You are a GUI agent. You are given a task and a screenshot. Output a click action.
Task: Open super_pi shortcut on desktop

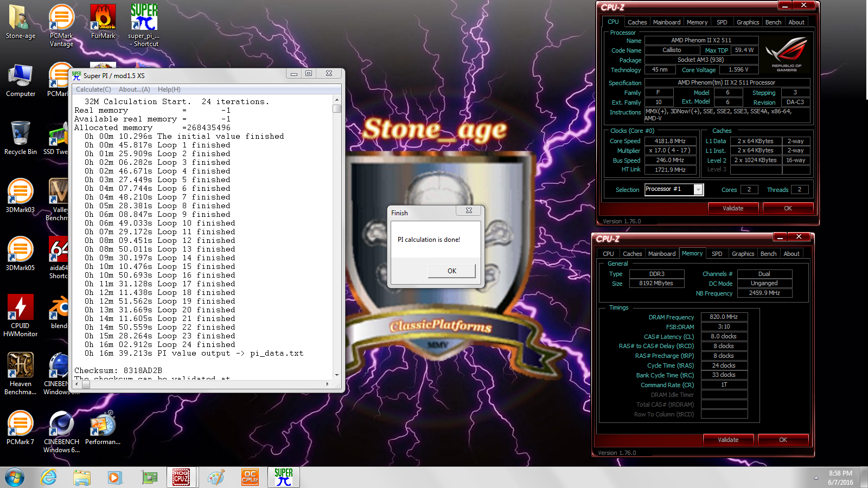pos(144,25)
